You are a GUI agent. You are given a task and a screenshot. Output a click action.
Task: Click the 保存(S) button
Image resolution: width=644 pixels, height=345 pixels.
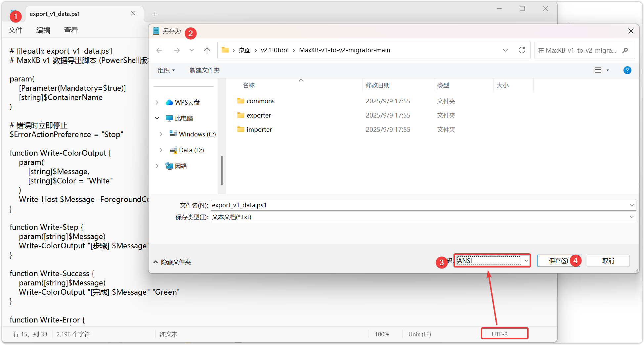(x=558, y=261)
